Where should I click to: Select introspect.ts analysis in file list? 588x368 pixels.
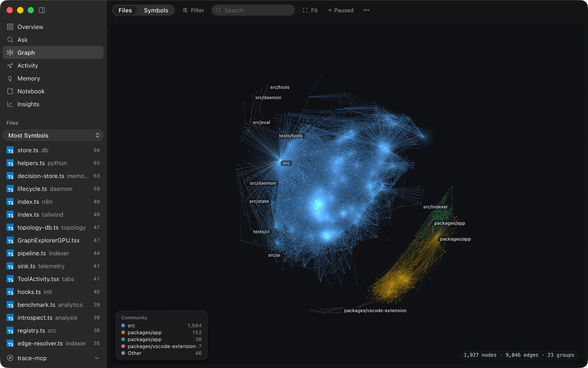pyautogui.click(x=53, y=318)
